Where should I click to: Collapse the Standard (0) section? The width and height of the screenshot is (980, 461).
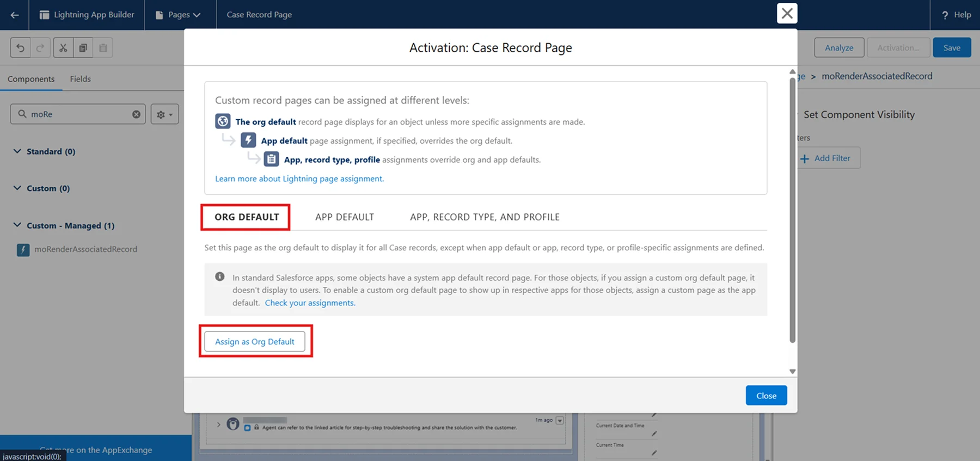click(17, 151)
